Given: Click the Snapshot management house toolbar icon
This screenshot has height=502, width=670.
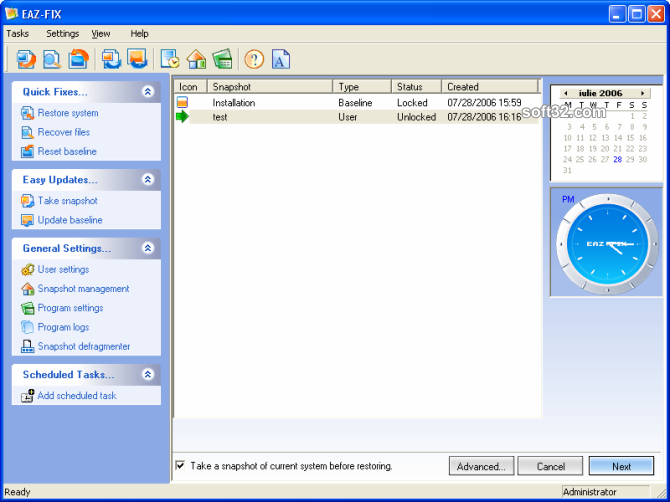Looking at the screenshot, I should 196,59.
